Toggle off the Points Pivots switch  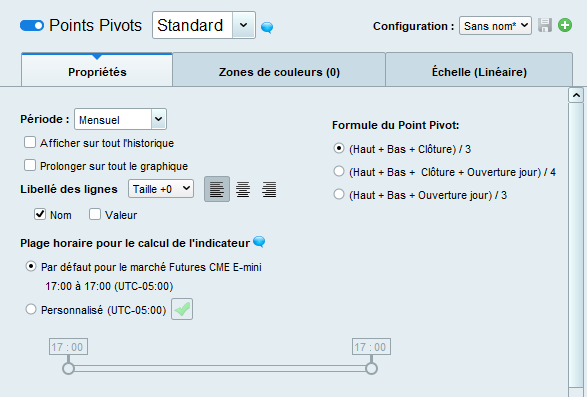[32, 25]
